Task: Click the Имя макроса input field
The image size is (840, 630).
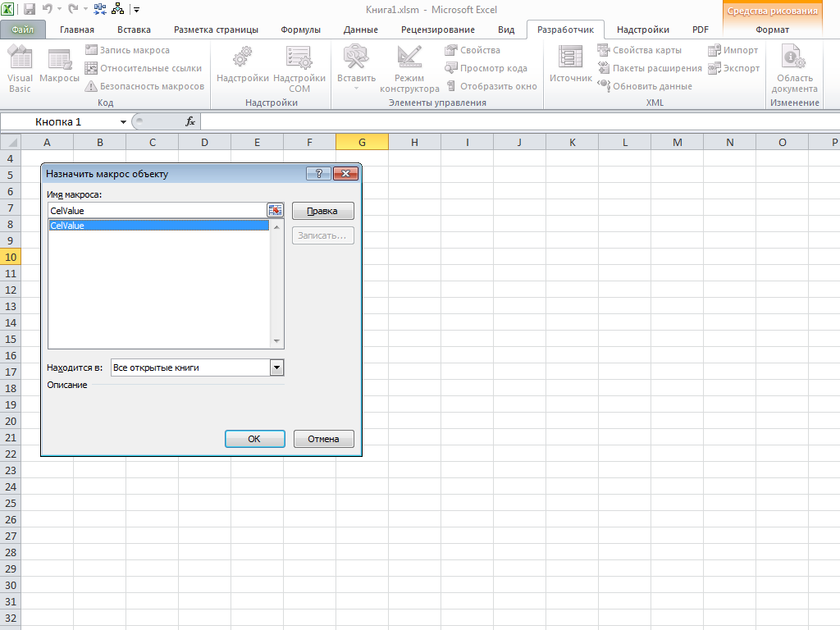Action: tap(156, 211)
